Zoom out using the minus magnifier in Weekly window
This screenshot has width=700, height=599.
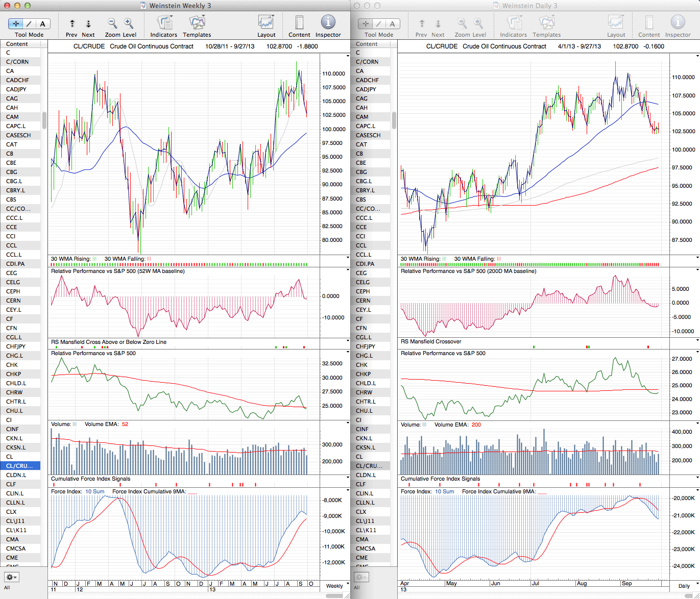click(x=112, y=23)
